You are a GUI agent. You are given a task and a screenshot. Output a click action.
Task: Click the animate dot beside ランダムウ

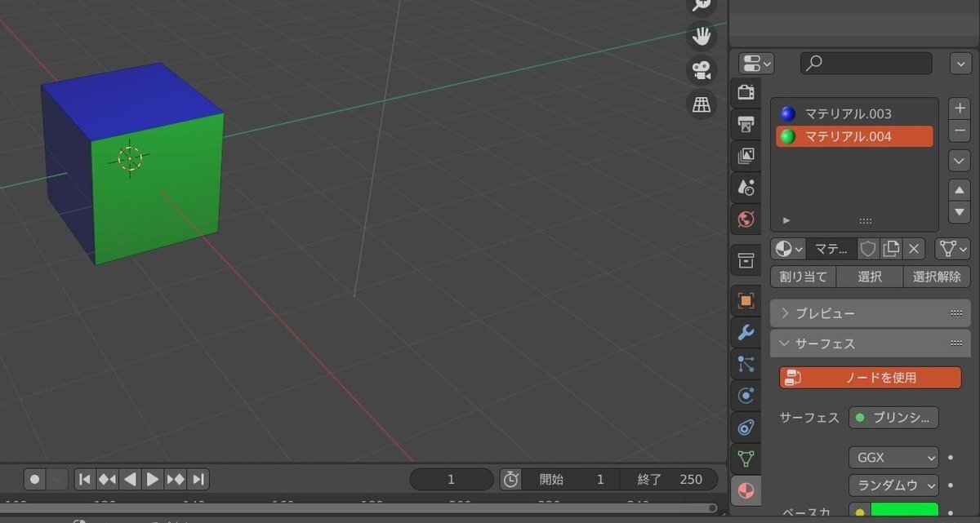click(951, 485)
